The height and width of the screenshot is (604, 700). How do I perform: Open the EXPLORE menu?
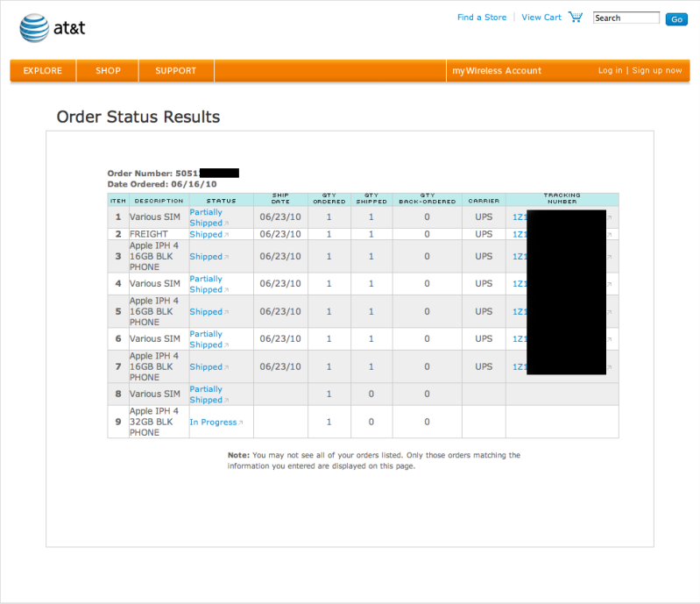43,71
